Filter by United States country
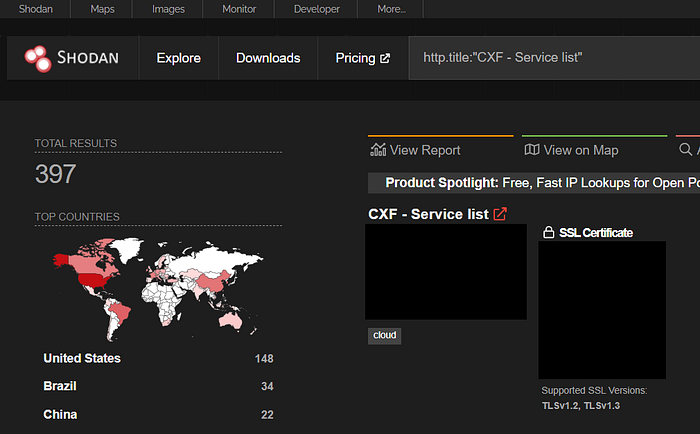 click(82, 359)
